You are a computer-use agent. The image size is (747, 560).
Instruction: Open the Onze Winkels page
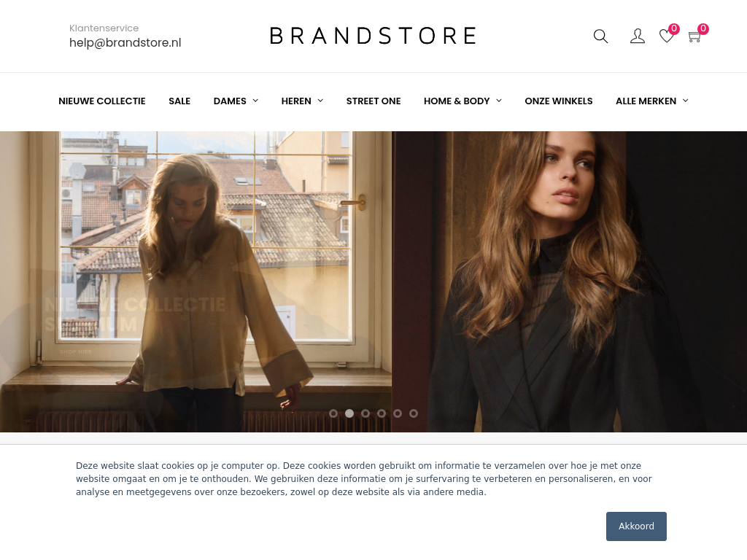coord(558,101)
